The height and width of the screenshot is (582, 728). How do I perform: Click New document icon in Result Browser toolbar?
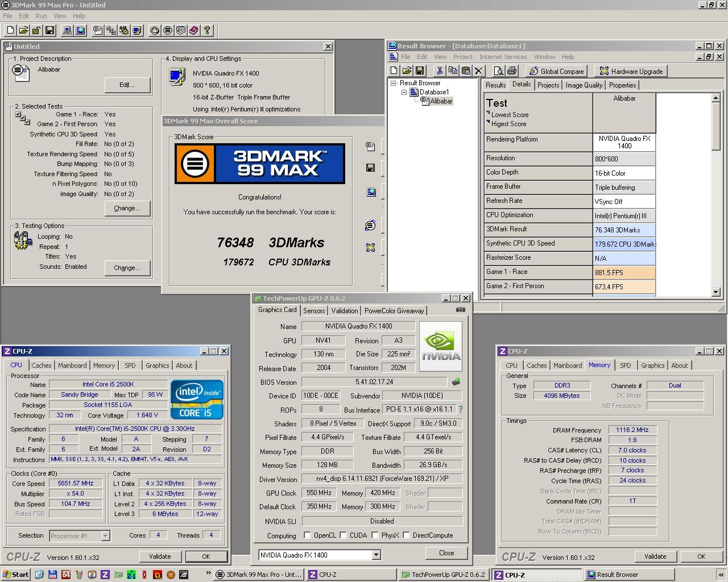(x=394, y=70)
